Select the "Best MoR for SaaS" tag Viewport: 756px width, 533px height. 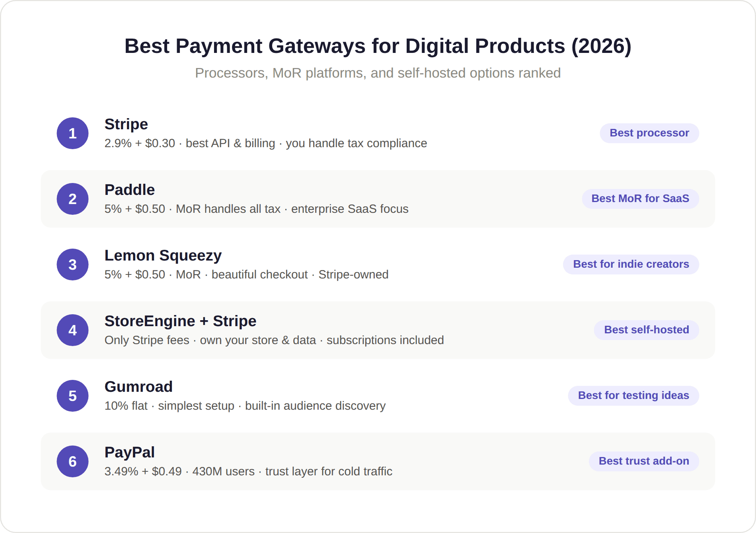click(x=640, y=198)
